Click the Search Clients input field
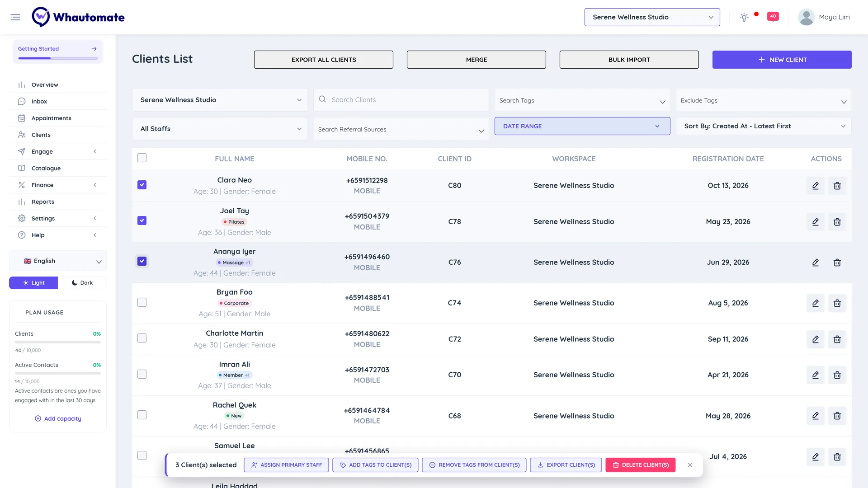Screen dimensions: 868x488 pos(401,100)
